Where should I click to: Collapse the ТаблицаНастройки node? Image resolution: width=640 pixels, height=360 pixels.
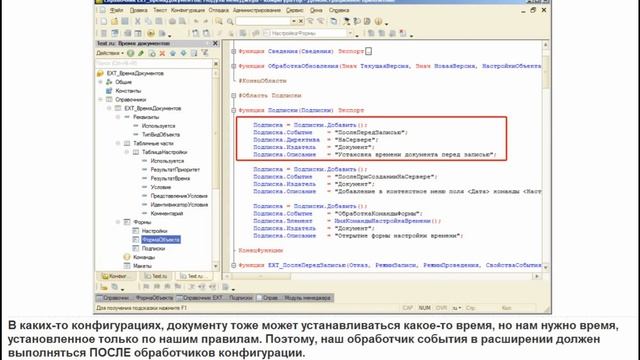coord(127,152)
